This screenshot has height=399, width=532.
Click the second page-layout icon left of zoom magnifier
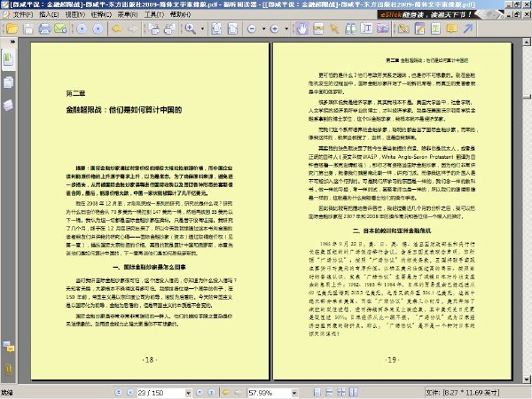(x=169, y=29)
